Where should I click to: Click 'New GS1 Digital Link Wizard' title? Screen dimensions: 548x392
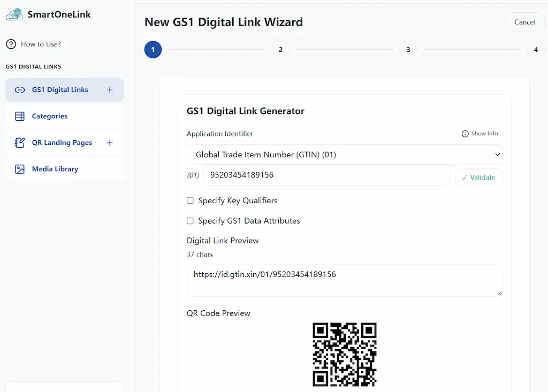coord(224,22)
